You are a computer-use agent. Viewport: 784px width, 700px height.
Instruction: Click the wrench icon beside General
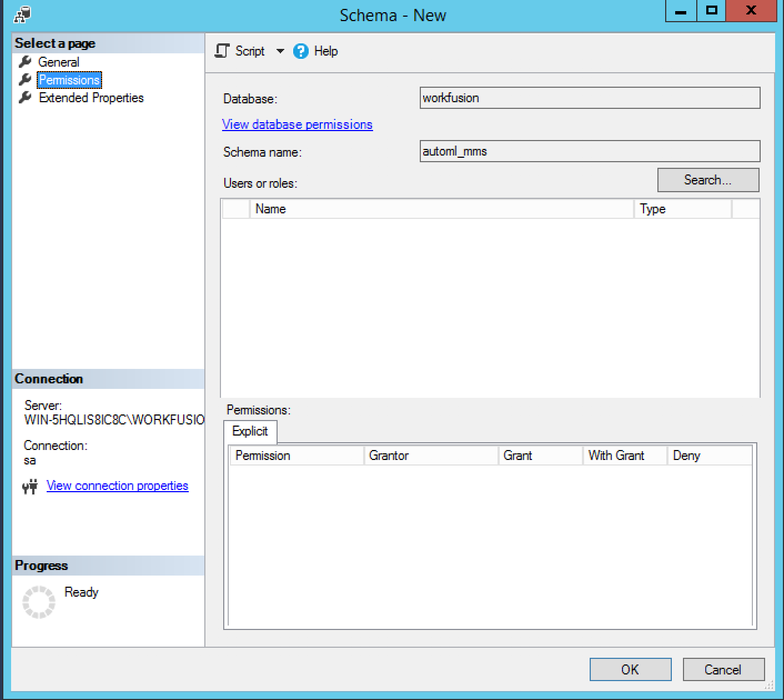pos(25,62)
